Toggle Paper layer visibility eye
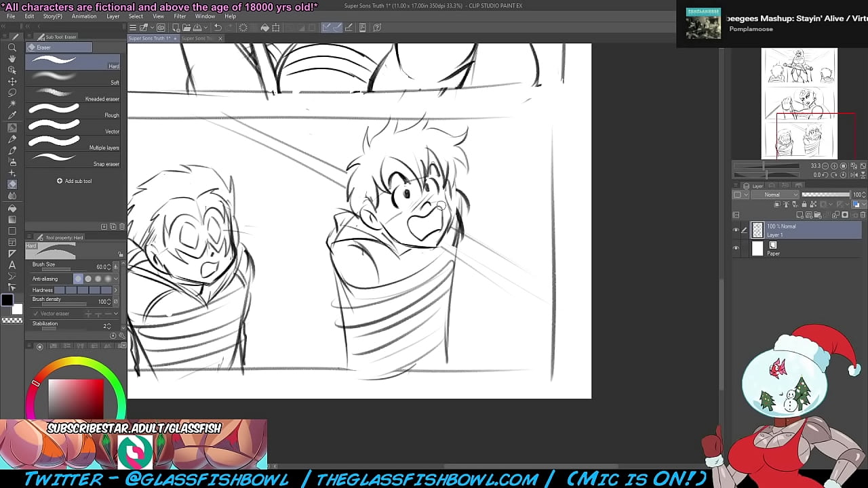 pyautogui.click(x=736, y=249)
